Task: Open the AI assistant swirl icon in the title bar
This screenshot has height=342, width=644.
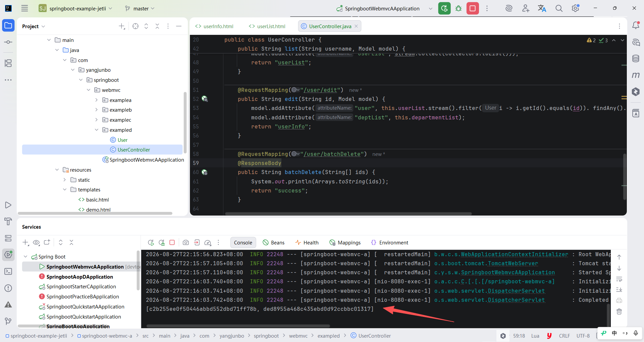Action: click(509, 8)
